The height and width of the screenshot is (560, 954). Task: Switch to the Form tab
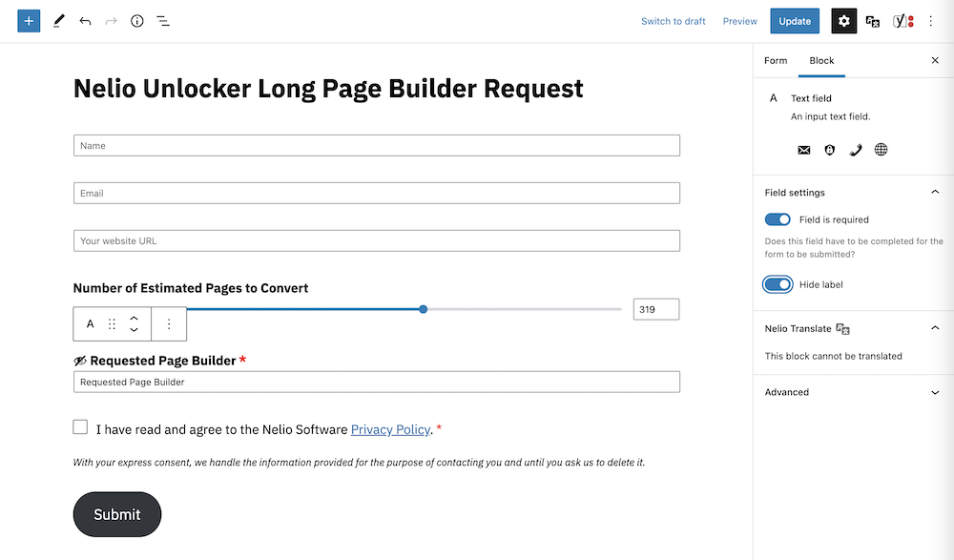coord(776,60)
